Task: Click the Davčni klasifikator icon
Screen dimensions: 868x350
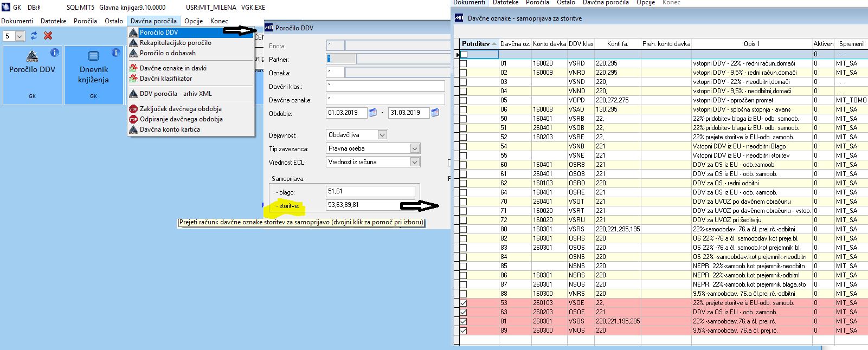Action: click(x=133, y=79)
